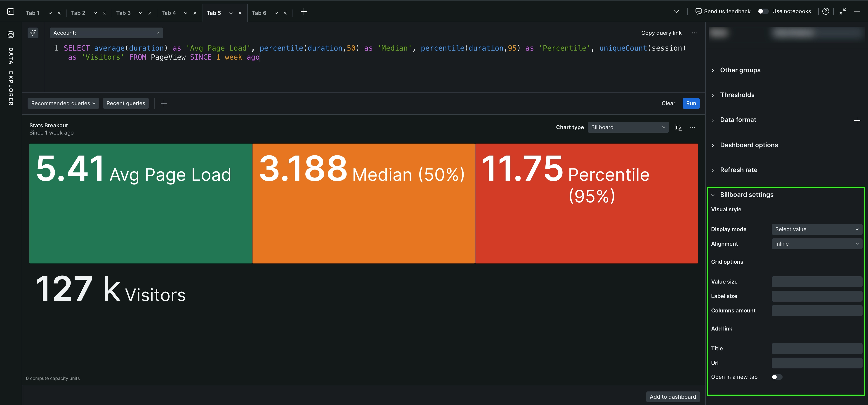Open the chart more options ellipsis
The height and width of the screenshot is (405, 868).
pos(692,127)
